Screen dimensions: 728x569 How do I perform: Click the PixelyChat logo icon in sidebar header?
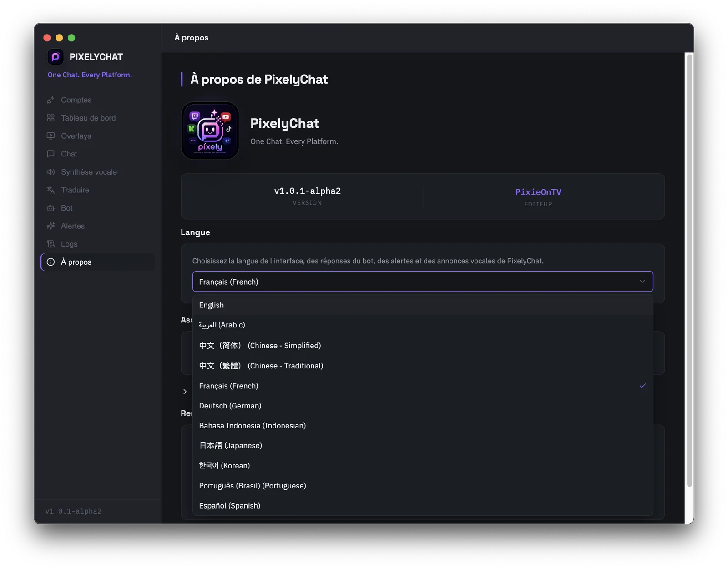point(56,57)
